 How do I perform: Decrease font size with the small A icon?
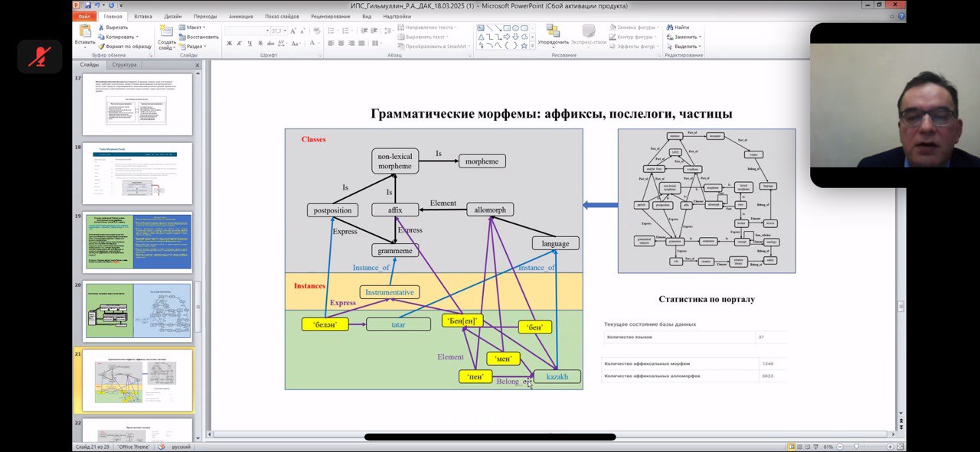click(302, 31)
